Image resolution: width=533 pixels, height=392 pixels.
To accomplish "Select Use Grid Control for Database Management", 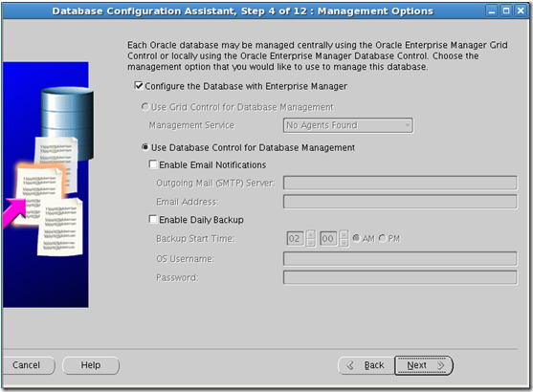I will [145, 107].
